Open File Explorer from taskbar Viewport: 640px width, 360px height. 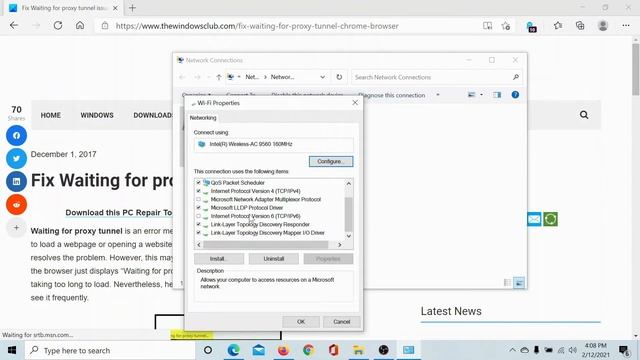tap(358, 350)
